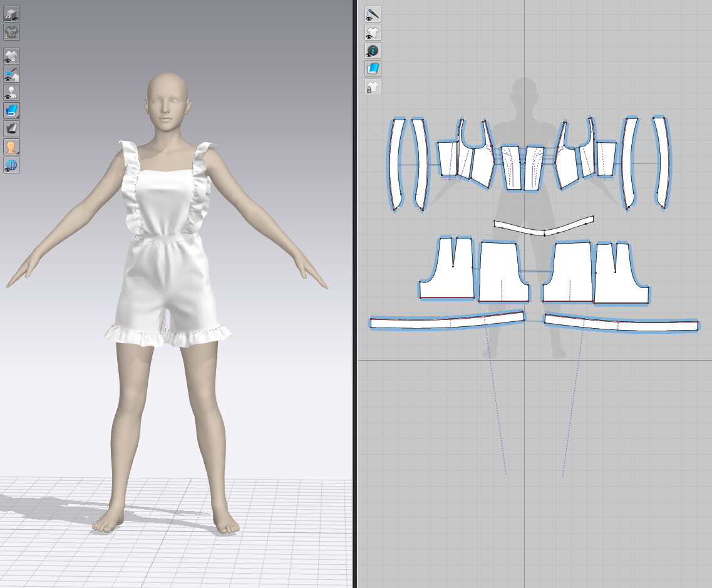This screenshot has height=588, width=712.
Task: Toggle seamline visibility needle icon in 2D window
Action: (373, 14)
